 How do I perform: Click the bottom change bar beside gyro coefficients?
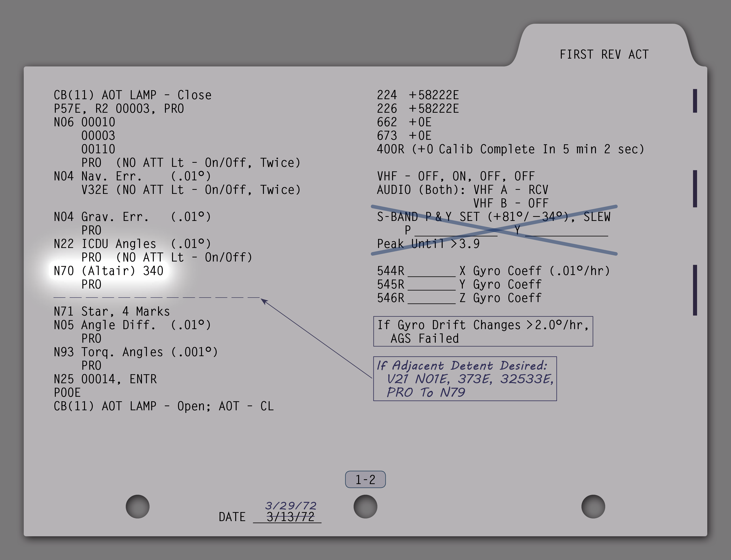695,290
